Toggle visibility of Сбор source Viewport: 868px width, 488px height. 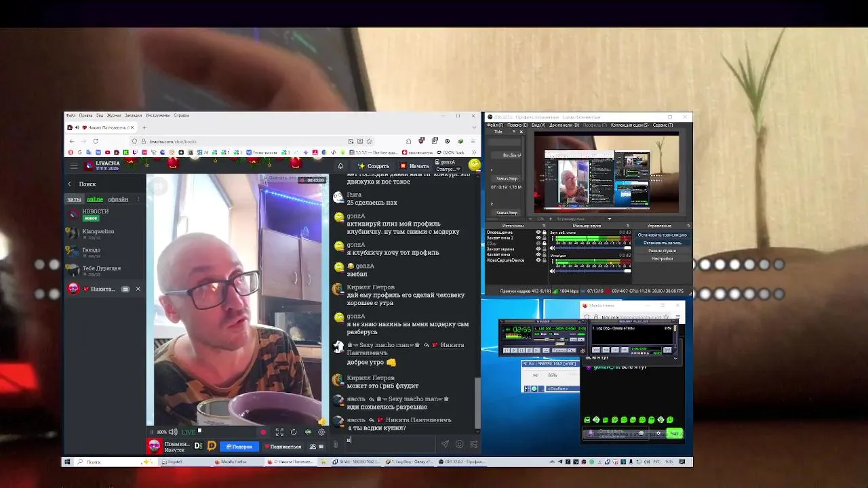click(x=538, y=243)
